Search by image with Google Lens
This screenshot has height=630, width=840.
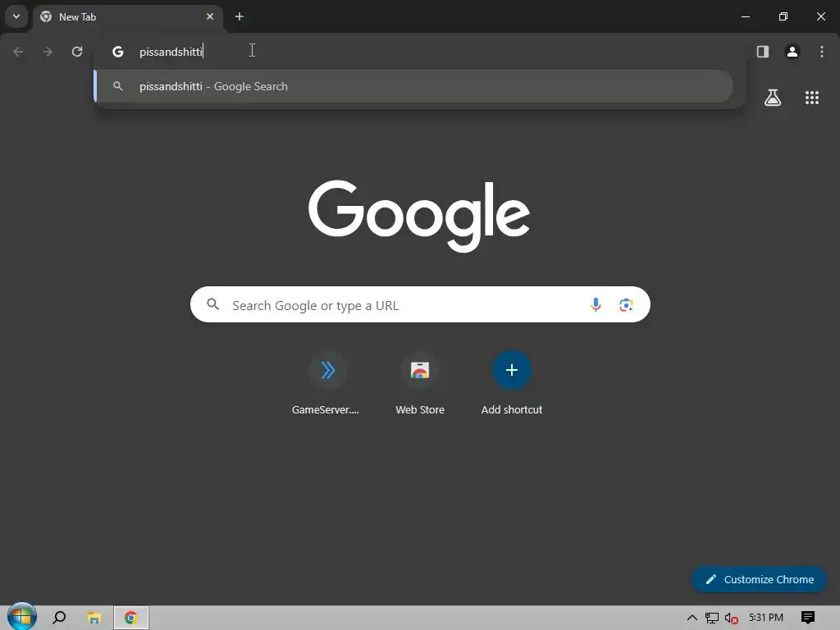(x=626, y=305)
